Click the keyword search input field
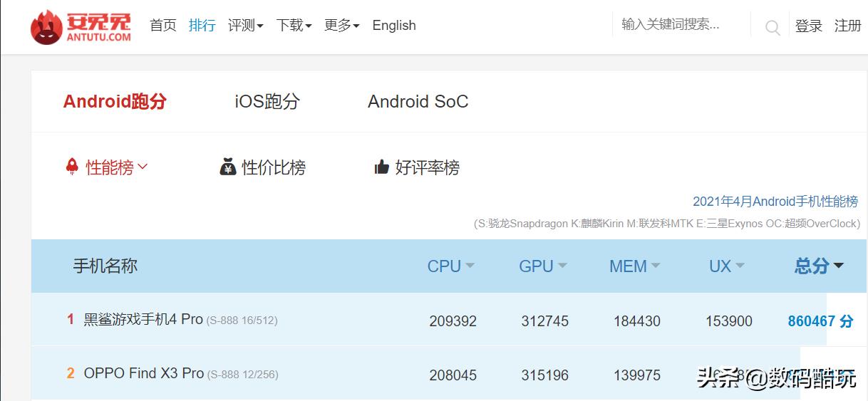The image size is (868, 401). coord(681,24)
